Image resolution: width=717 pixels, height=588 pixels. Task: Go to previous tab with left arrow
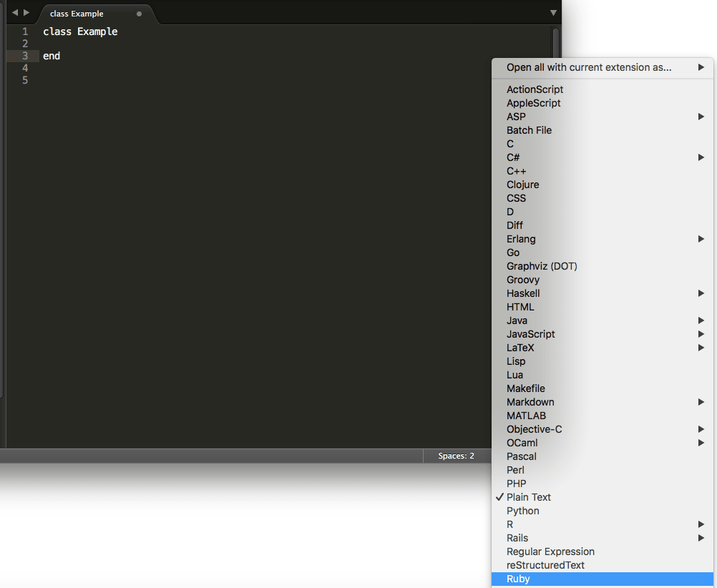click(14, 13)
